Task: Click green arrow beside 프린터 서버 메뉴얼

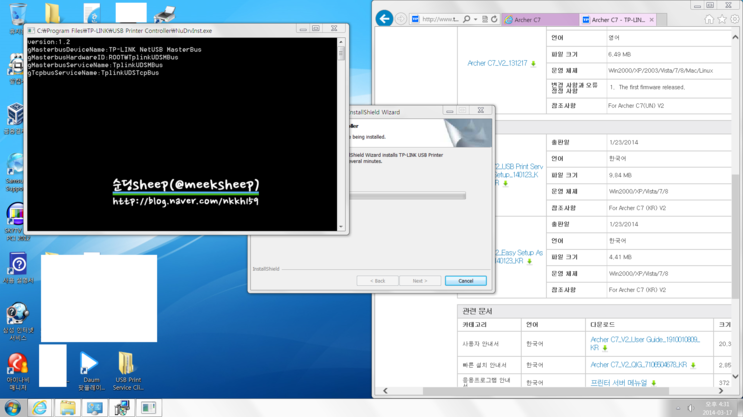Action: [x=653, y=383]
